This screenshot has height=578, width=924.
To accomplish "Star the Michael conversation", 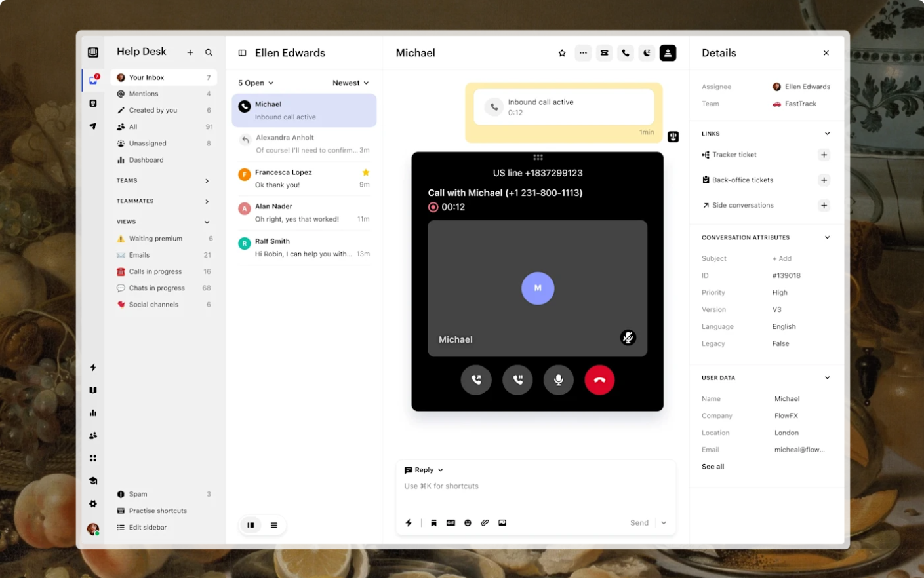I will tap(562, 53).
